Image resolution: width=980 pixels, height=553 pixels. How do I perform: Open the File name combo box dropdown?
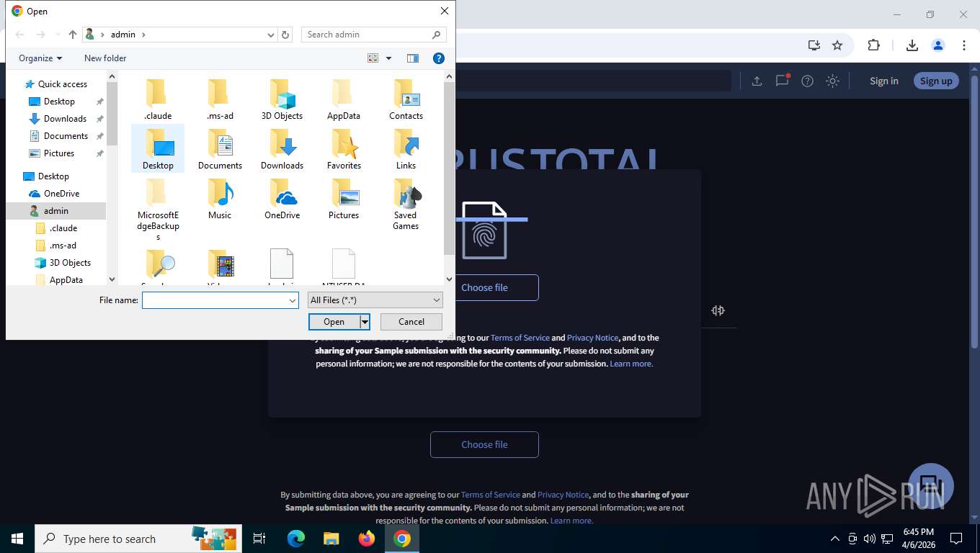pyautogui.click(x=293, y=300)
